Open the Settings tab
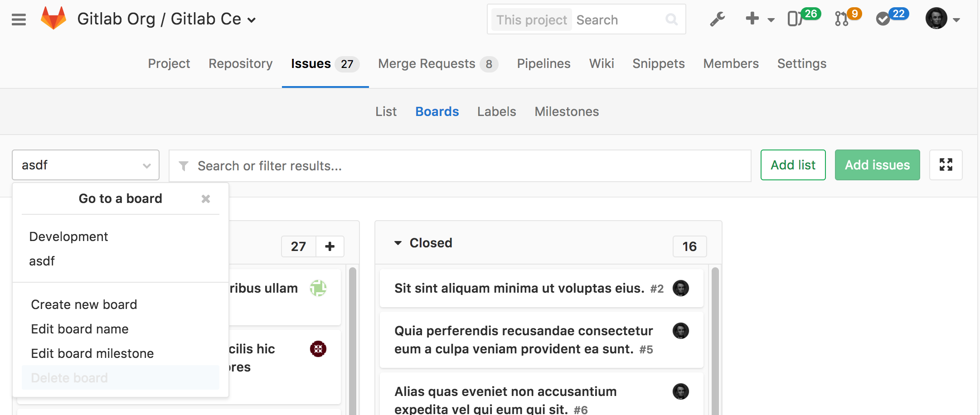The width and height of the screenshot is (980, 415). (x=801, y=63)
